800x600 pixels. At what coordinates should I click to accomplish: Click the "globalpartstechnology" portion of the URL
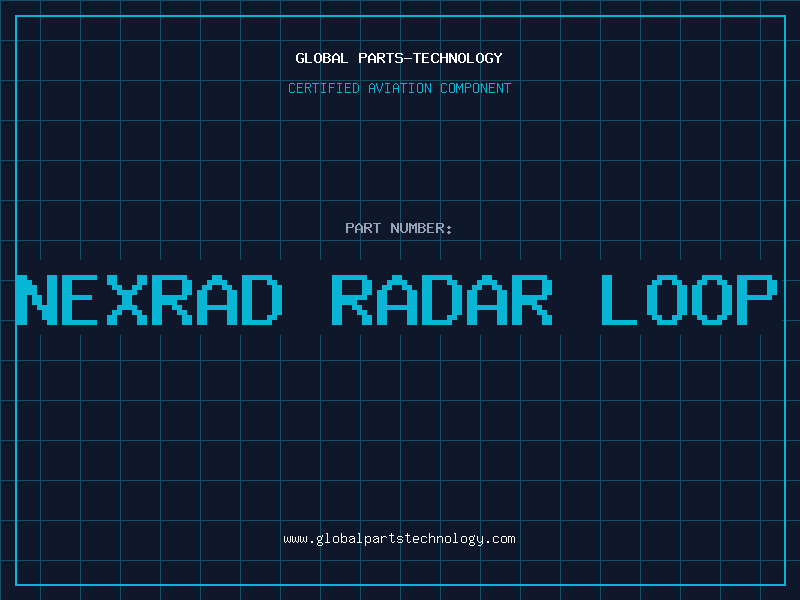click(x=399, y=539)
